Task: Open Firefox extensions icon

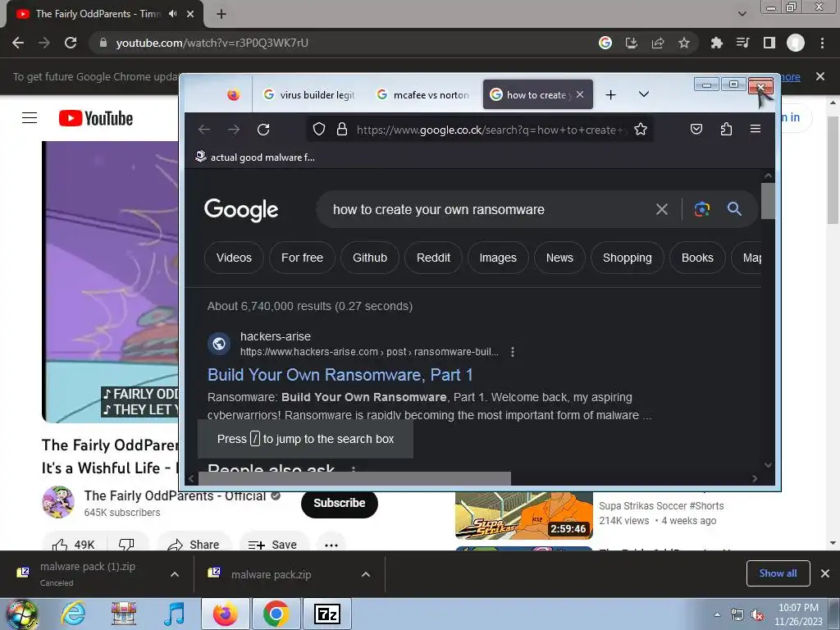Action: pos(726,129)
